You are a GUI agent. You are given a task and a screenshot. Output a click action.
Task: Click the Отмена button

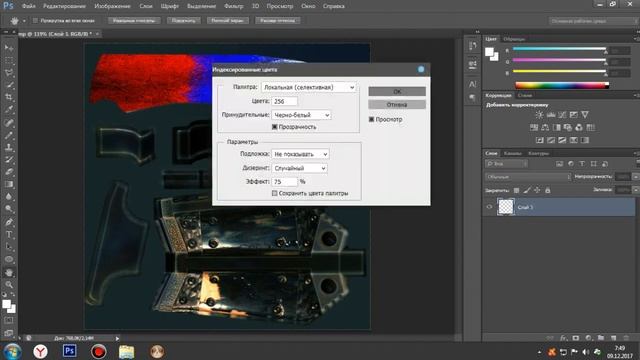point(397,104)
